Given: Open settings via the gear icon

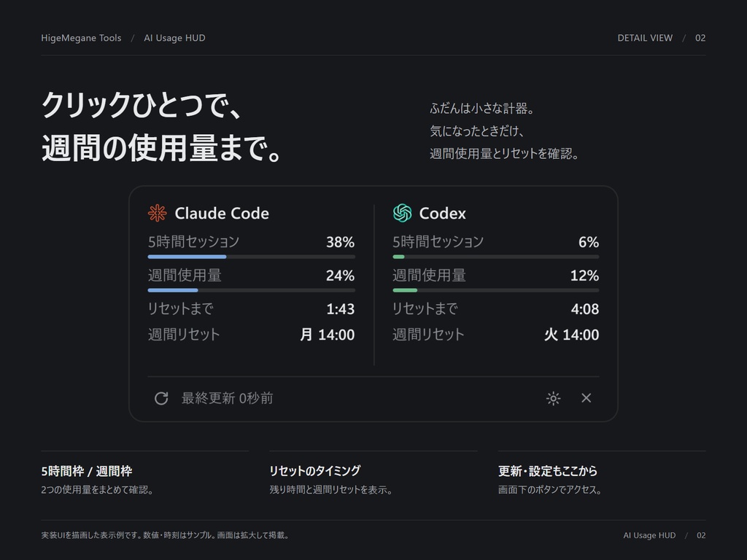Looking at the screenshot, I should pos(553,398).
